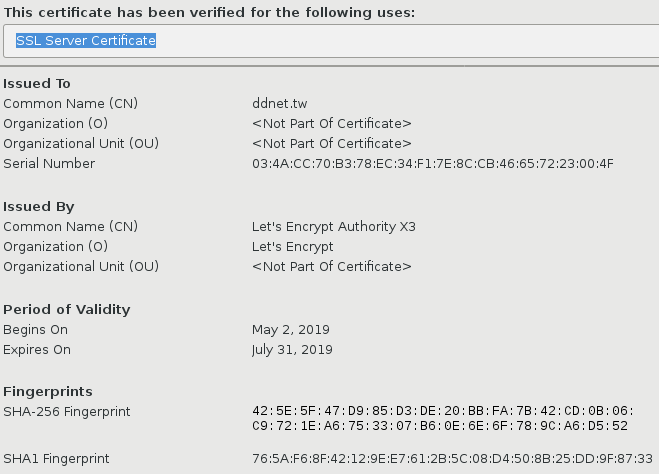
Task: Click the SHA-256 fingerprint hex value
Action: click(x=440, y=418)
